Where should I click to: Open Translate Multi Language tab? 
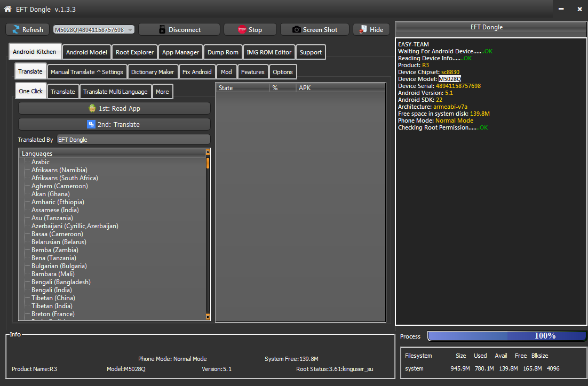115,92
